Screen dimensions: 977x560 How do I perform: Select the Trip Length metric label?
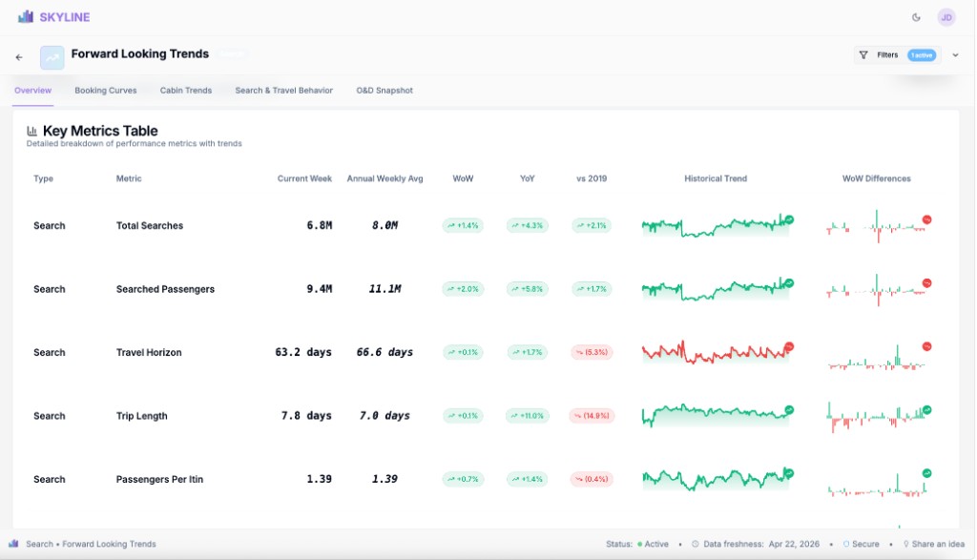pos(141,416)
